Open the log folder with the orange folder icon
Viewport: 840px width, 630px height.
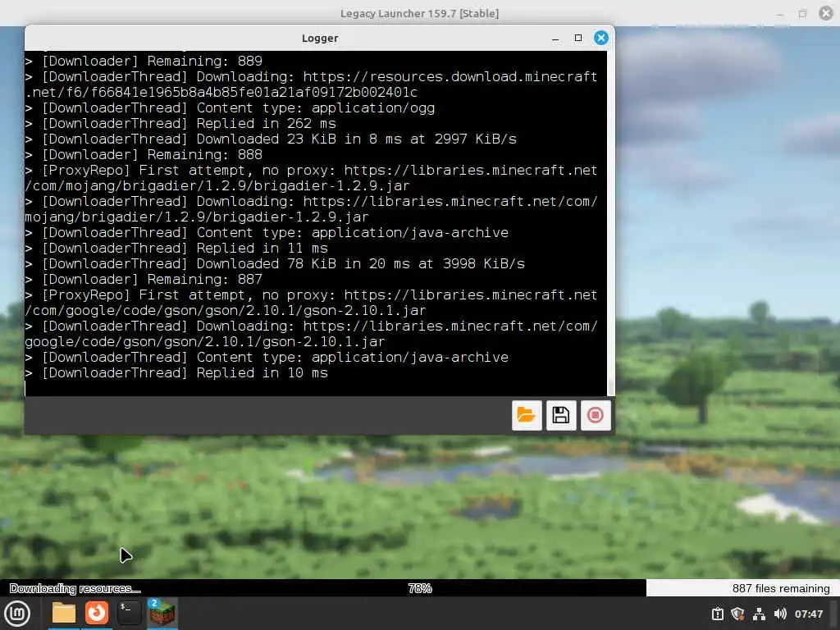pos(527,415)
